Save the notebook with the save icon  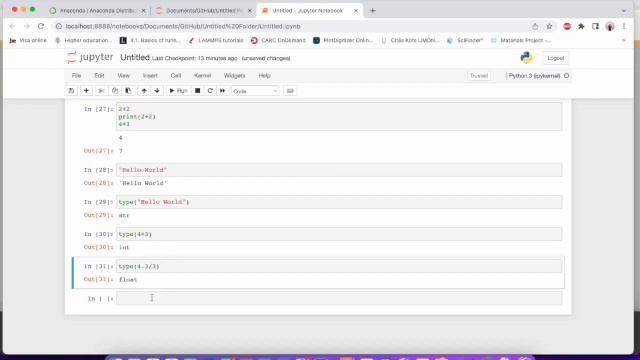[71, 91]
